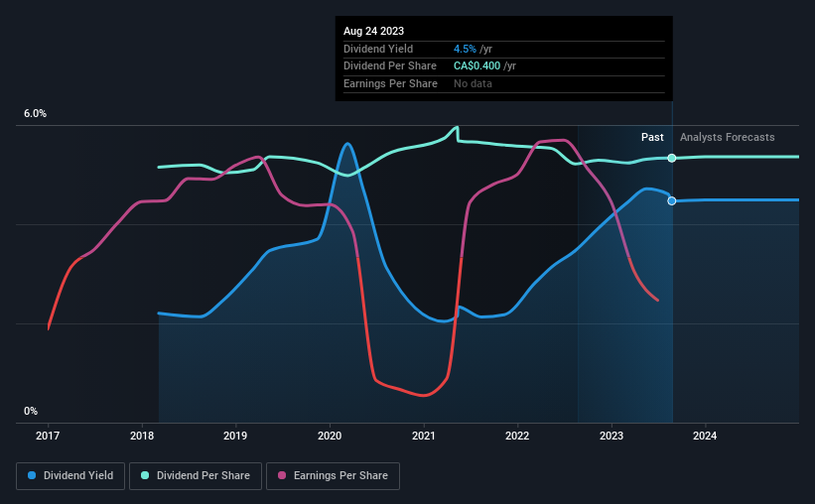Click the 2019 x-axis label
This screenshot has width=815, height=504.
coord(235,436)
